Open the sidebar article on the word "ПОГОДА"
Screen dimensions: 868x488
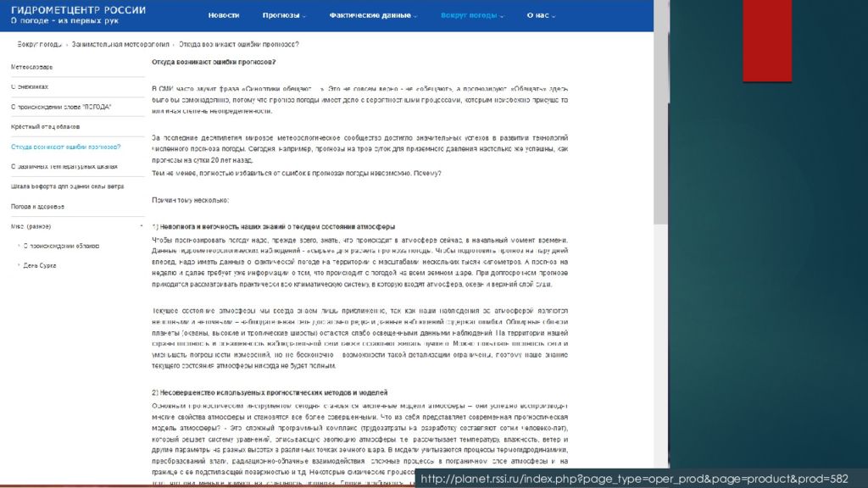(61, 107)
